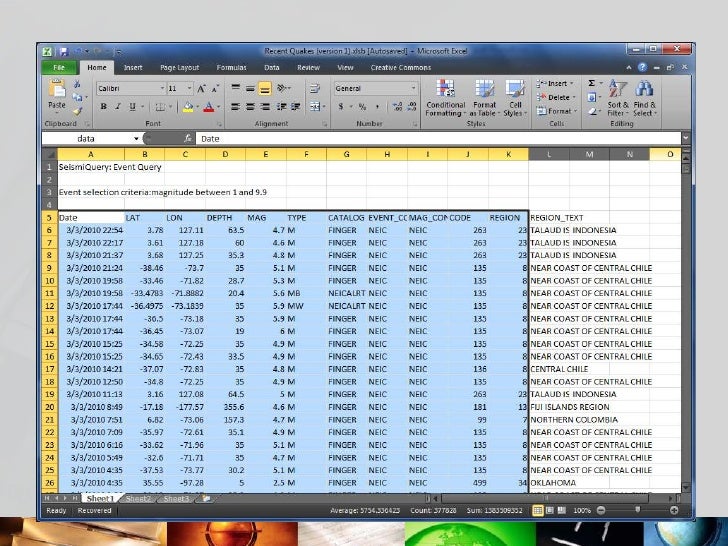Toggle Middle Align
This screenshot has width=728, height=546.
[250, 88]
